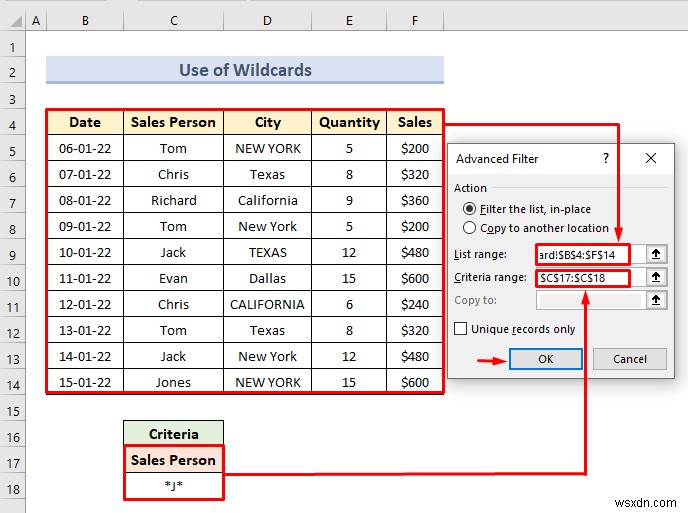Screen dimensions: 688x513
Task: Select the TEXAS cell in row 9
Action: [268, 252]
